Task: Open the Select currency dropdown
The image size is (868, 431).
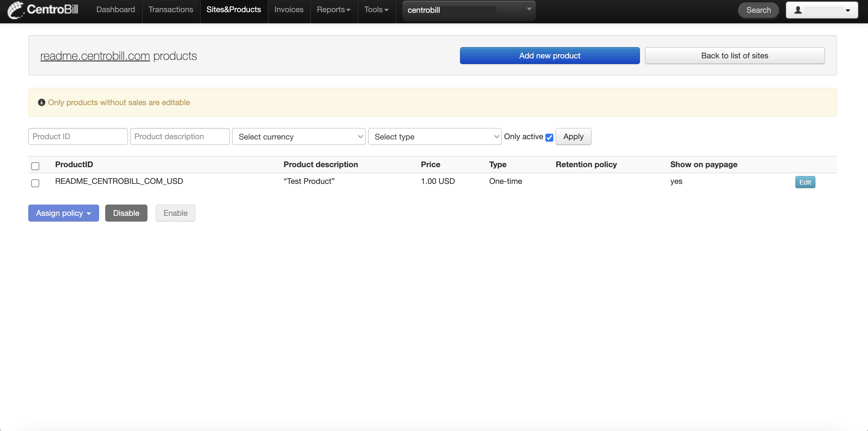Action: coord(299,136)
